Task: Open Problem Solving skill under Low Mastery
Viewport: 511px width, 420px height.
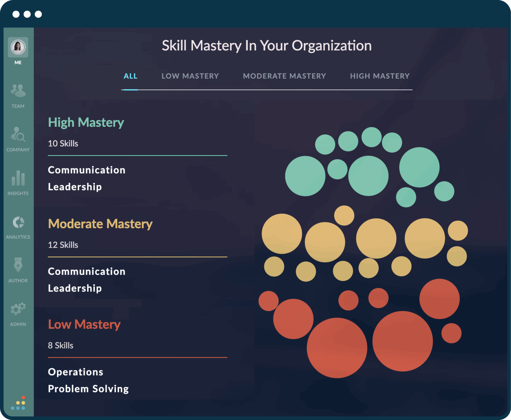Action: (88, 389)
